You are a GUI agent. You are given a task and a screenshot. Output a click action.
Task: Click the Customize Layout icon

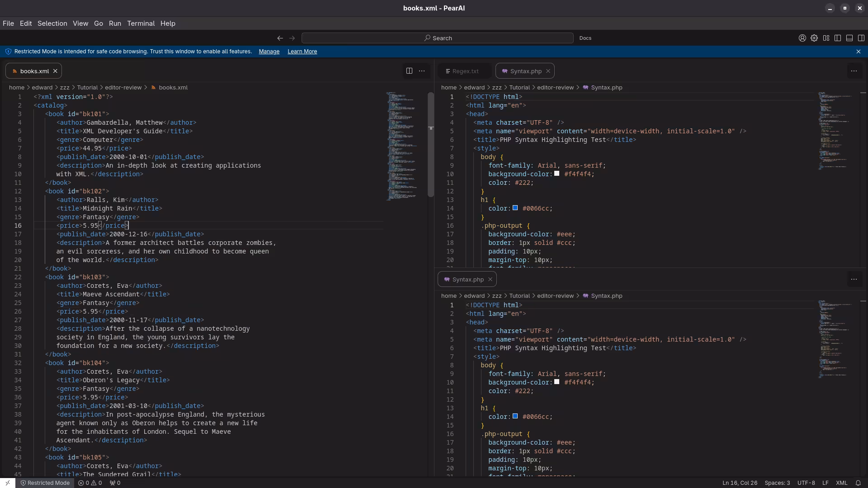tap(826, 38)
